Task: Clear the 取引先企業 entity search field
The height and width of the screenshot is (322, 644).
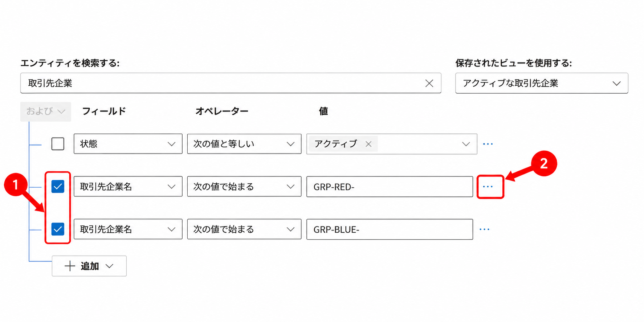Action: point(429,83)
